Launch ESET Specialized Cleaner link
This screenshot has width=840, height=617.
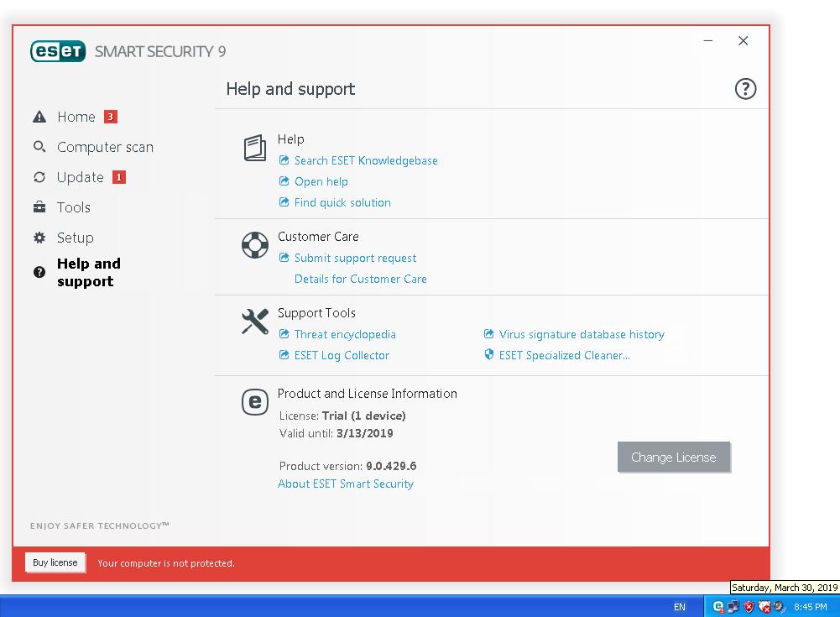coord(564,355)
